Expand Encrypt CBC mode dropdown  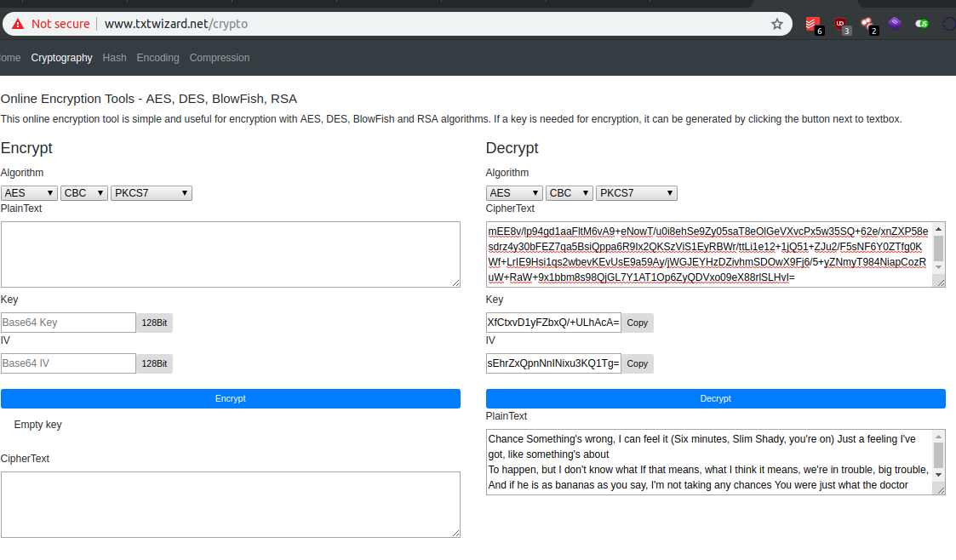point(83,193)
